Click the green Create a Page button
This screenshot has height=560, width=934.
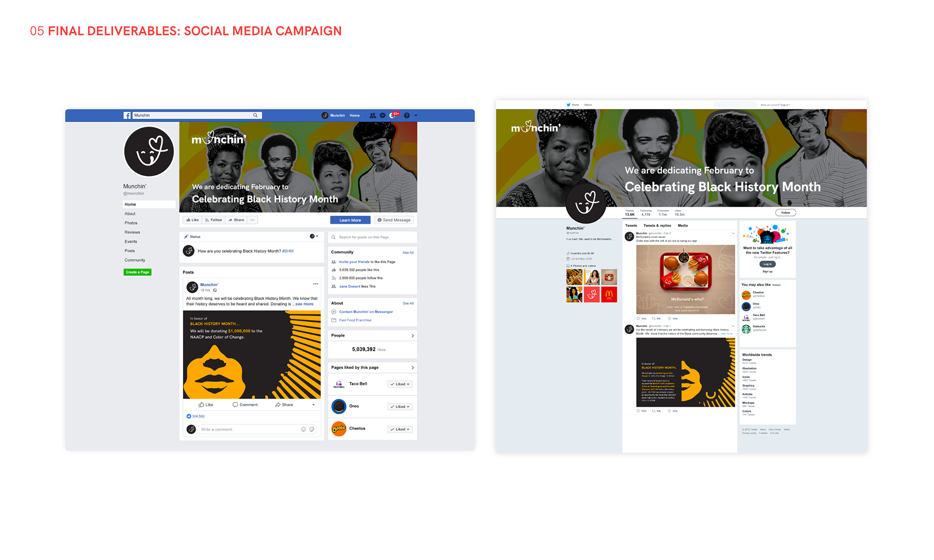pos(137,272)
